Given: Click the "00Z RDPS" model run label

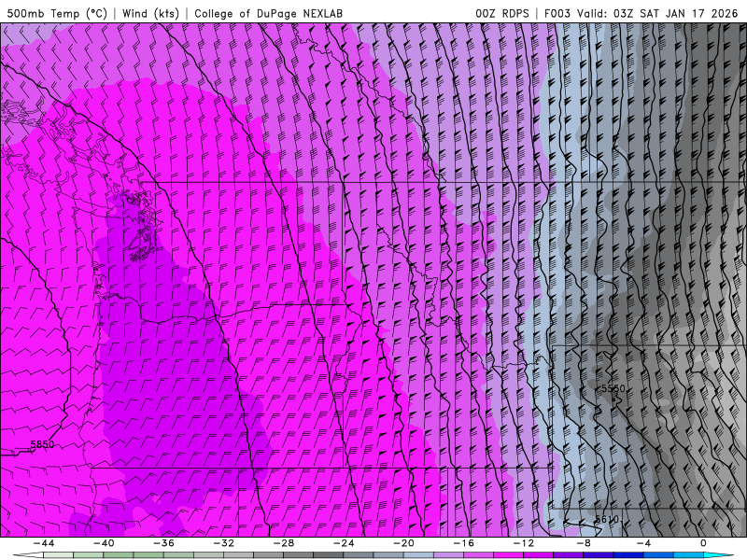Looking at the screenshot, I should point(501,13).
